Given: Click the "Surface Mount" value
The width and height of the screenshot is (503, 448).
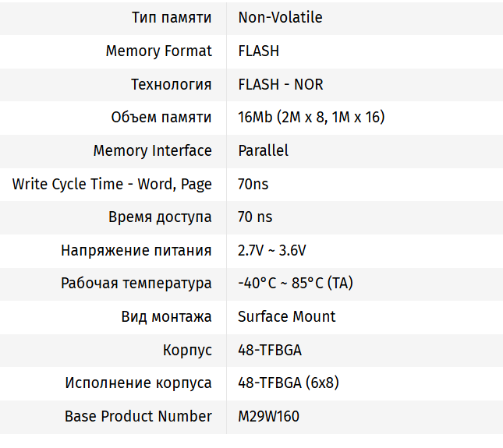Looking at the screenshot, I should click(286, 317).
